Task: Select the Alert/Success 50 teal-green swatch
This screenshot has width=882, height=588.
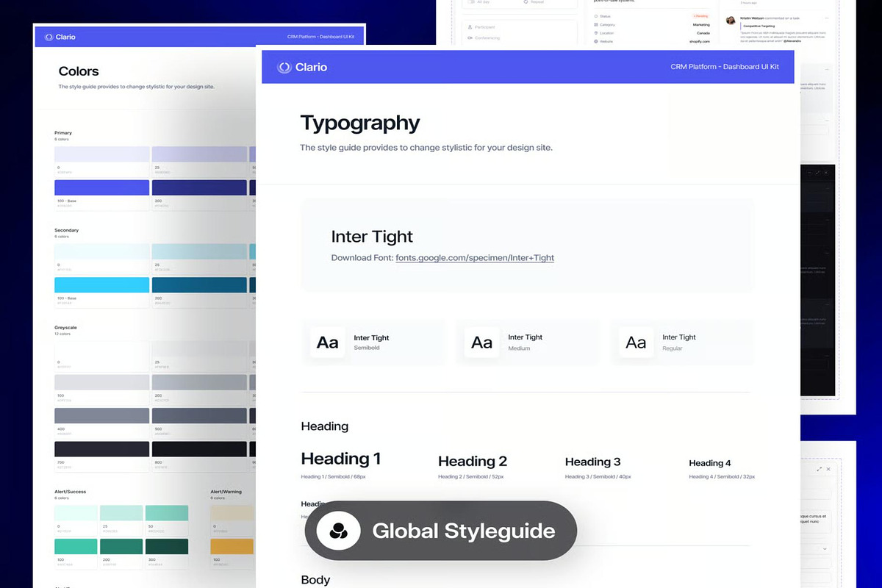Action: click(x=167, y=513)
